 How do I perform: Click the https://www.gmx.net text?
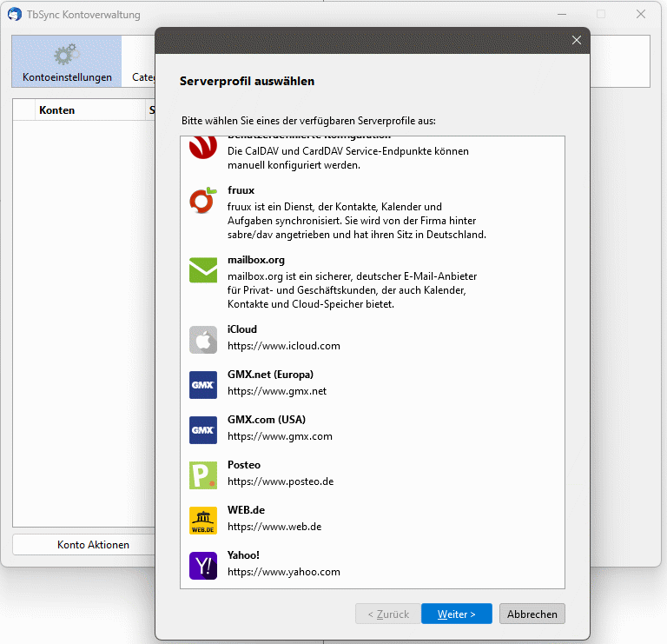point(277,391)
